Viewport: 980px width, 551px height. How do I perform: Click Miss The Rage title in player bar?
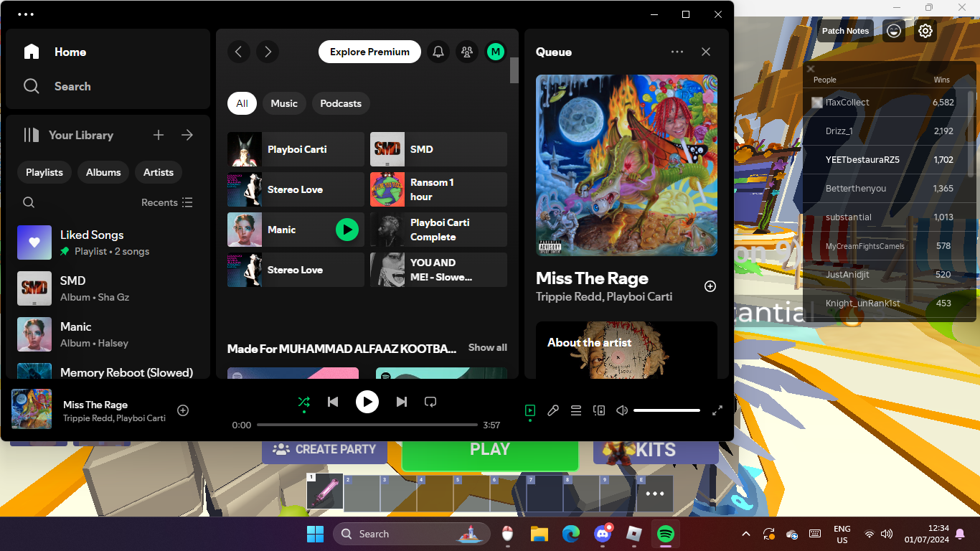[x=95, y=405]
